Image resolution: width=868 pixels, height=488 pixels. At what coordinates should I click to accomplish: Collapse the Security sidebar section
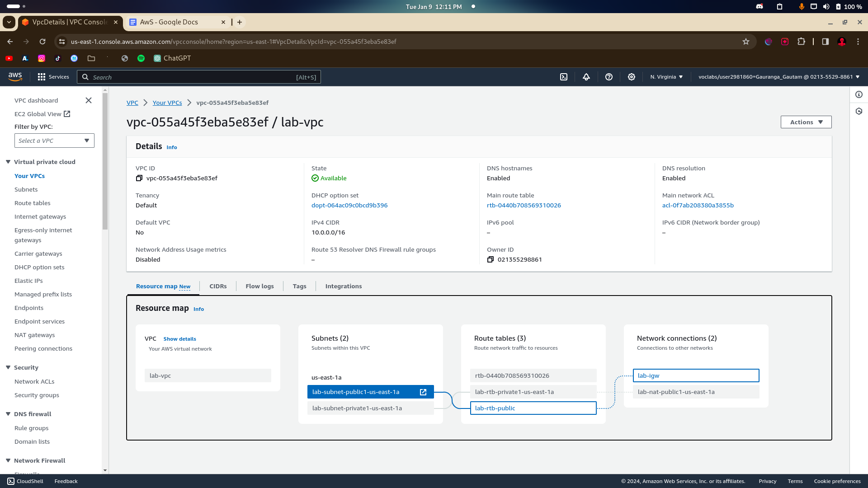tap(8, 367)
